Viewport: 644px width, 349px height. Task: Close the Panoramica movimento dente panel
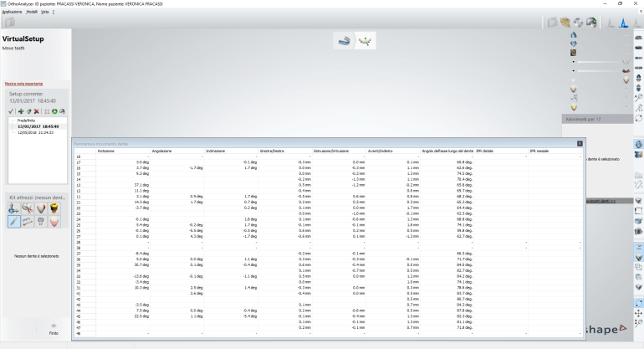click(x=580, y=143)
